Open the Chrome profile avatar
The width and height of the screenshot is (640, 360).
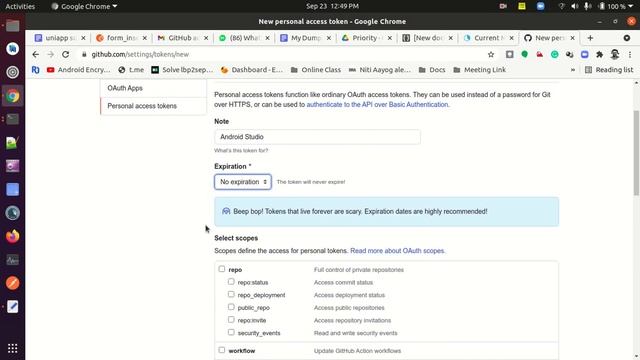point(615,54)
